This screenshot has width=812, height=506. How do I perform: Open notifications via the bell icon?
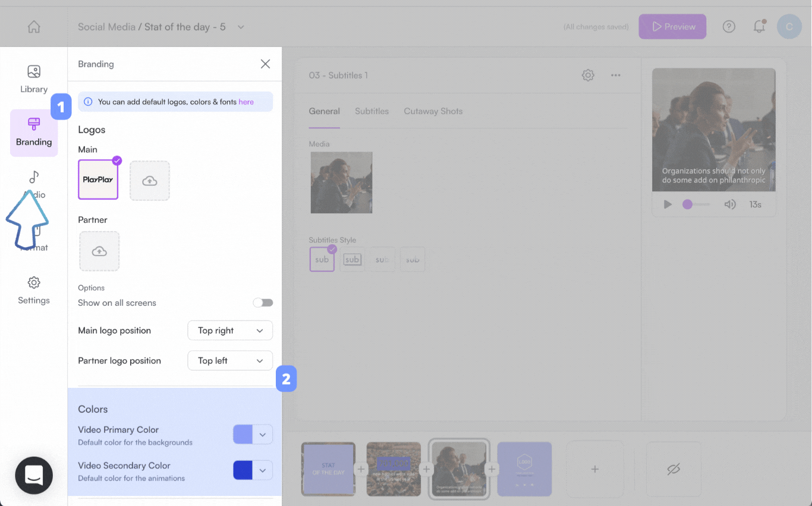[x=759, y=26]
